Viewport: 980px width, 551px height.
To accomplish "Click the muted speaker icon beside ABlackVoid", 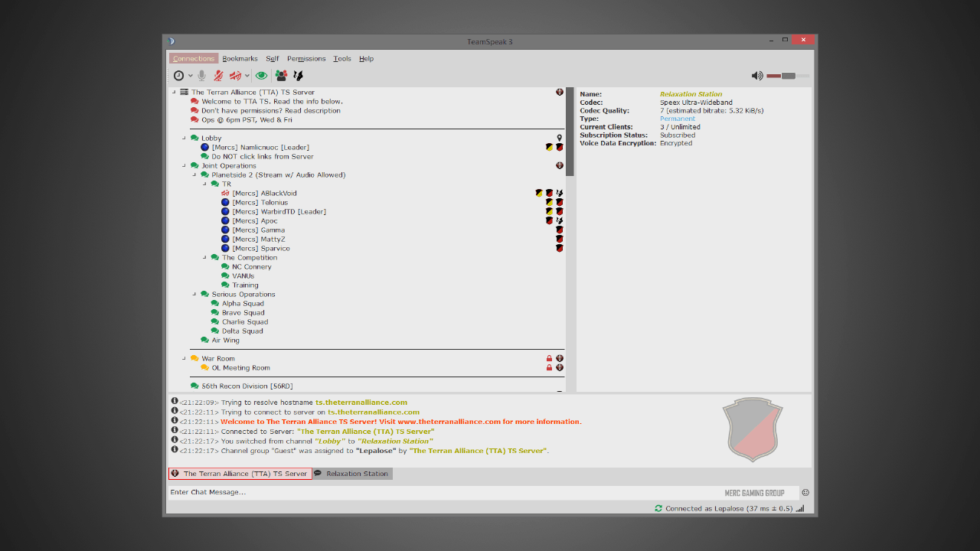I will tap(225, 193).
